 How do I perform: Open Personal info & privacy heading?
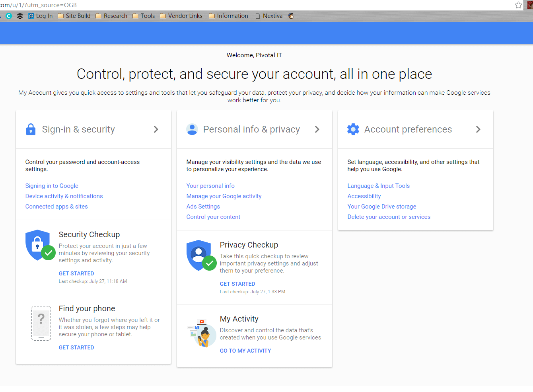(251, 129)
